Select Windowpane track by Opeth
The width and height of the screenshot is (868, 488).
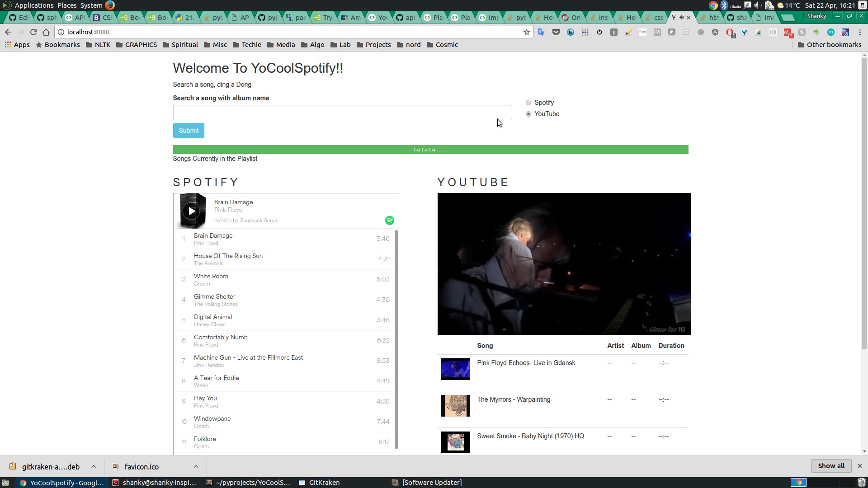point(284,422)
